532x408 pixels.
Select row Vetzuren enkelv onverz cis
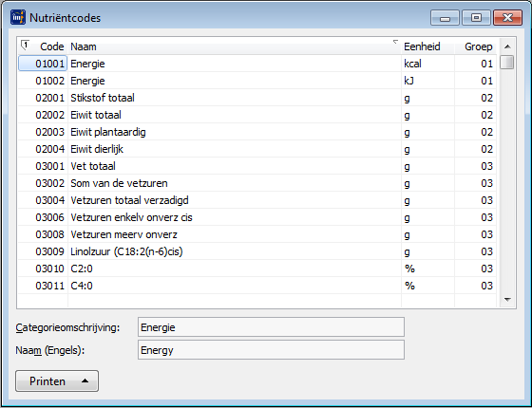(256, 217)
